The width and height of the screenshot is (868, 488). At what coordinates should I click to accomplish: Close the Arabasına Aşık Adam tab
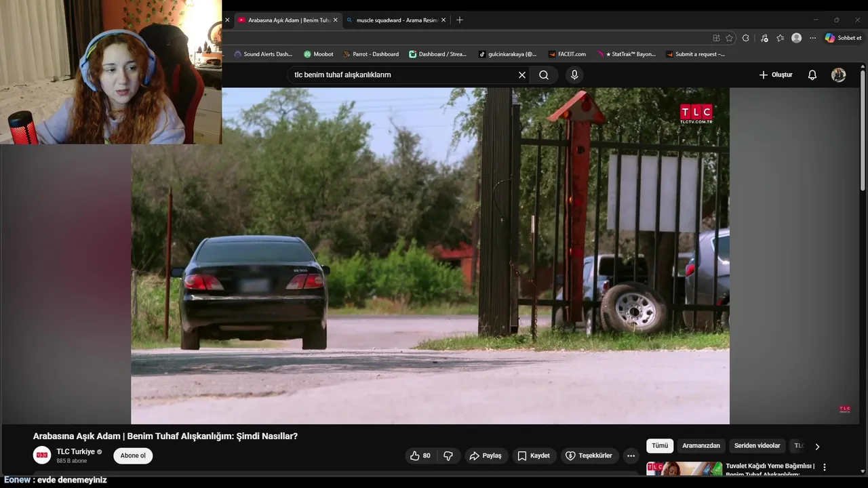(335, 20)
